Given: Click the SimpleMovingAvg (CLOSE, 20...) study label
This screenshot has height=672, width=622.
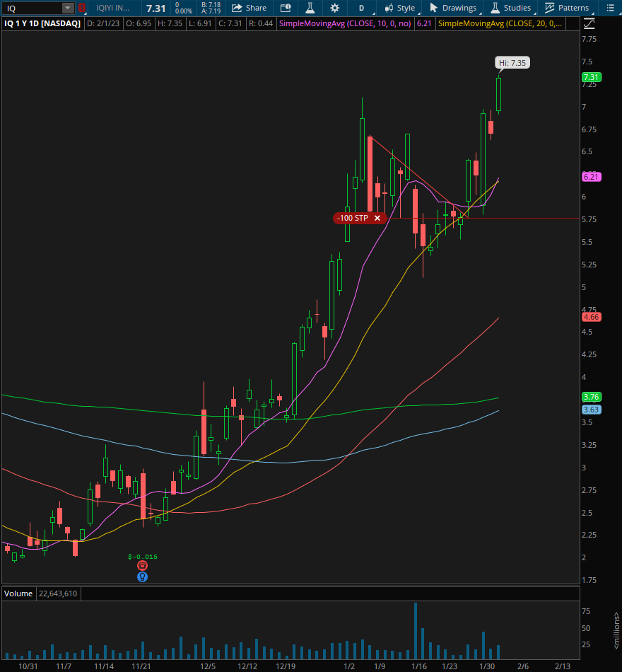Looking at the screenshot, I should tap(500, 23).
